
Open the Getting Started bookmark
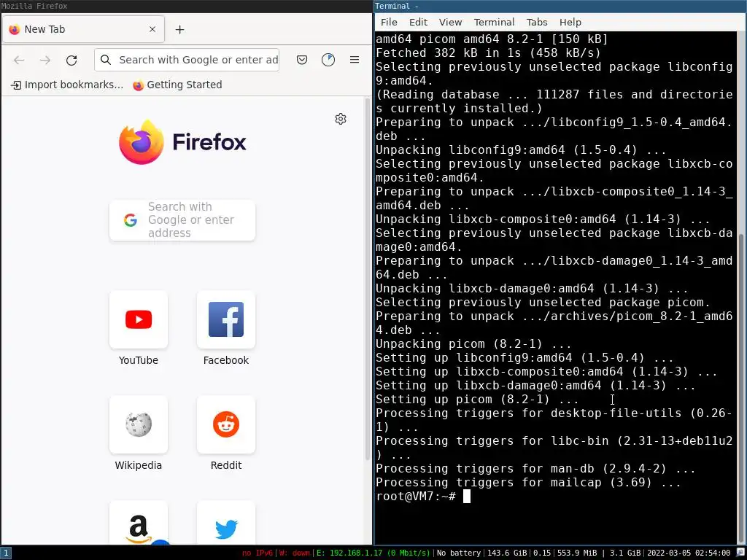[178, 85]
